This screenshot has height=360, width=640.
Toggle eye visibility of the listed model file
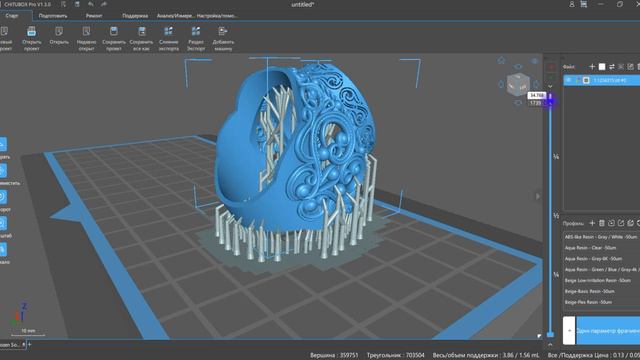[569, 80]
